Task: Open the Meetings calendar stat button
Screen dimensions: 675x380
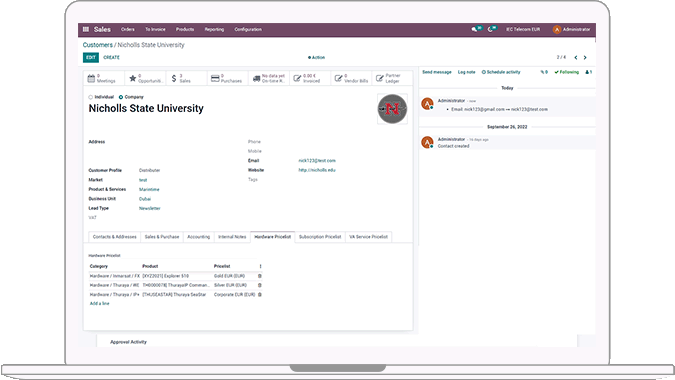Action: 104,78
